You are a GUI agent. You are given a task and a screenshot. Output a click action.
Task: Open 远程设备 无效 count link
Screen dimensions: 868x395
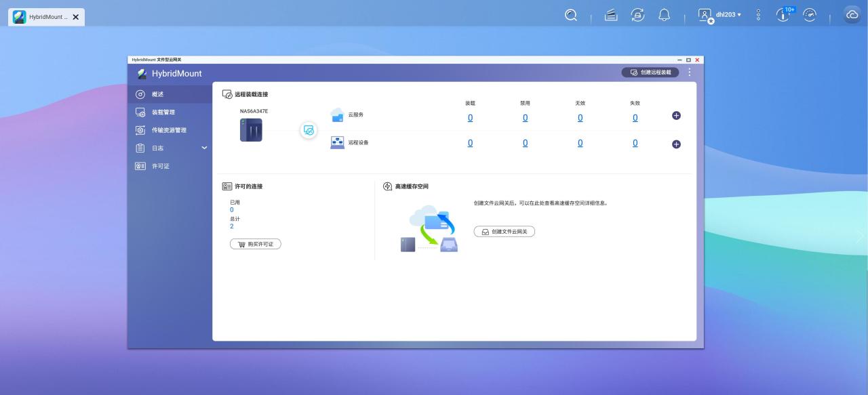[580, 143]
